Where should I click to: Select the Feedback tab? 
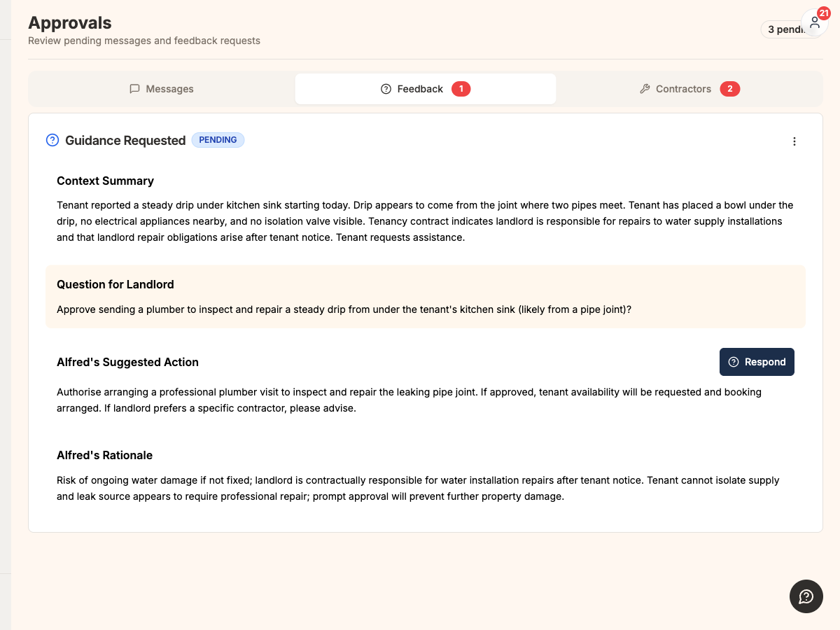click(420, 89)
